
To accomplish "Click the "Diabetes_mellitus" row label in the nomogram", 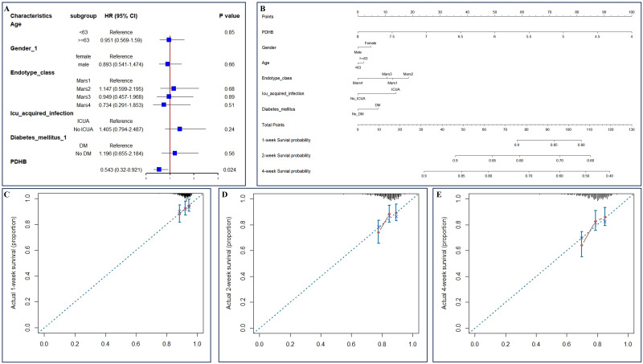I will click(278, 109).
